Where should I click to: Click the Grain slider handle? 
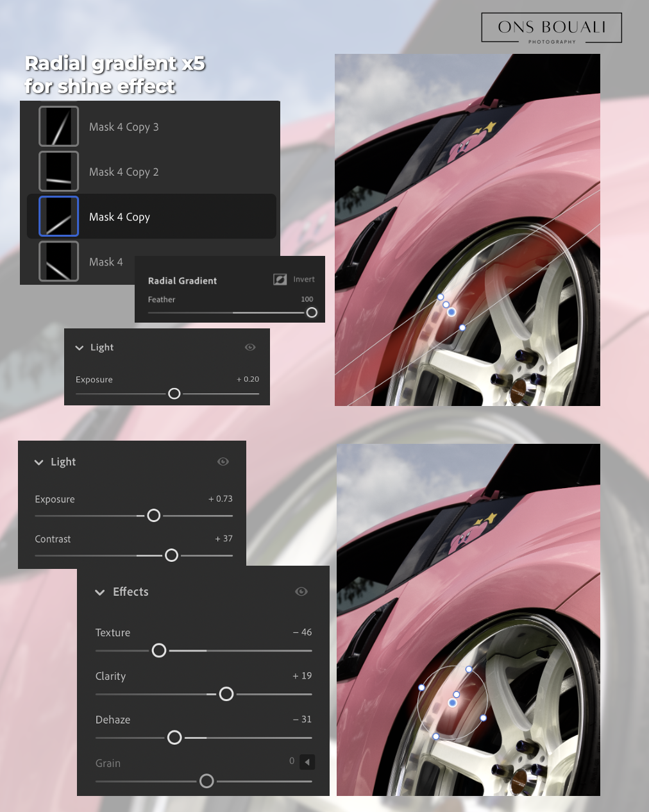coord(206,781)
